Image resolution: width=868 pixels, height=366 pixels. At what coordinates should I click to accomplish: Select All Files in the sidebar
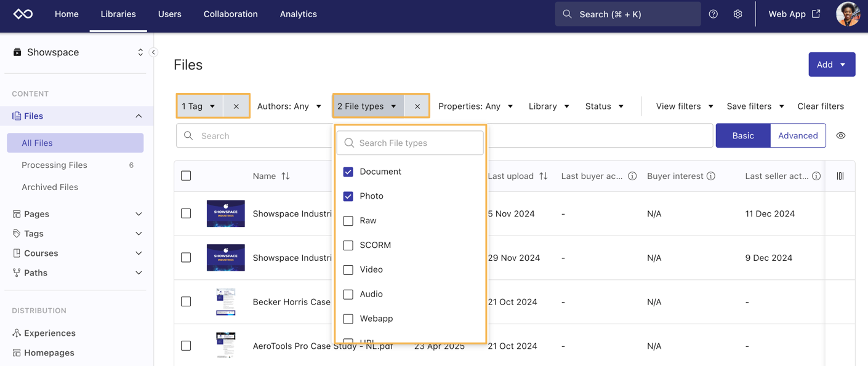pos(75,143)
